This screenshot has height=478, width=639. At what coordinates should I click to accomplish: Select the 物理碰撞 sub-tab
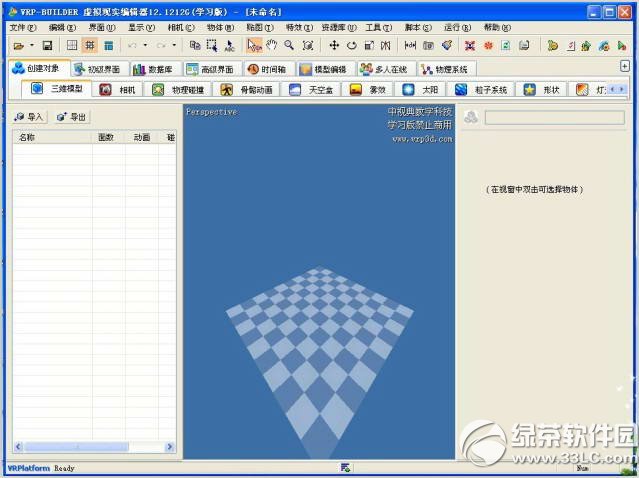pyautogui.click(x=178, y=89)
